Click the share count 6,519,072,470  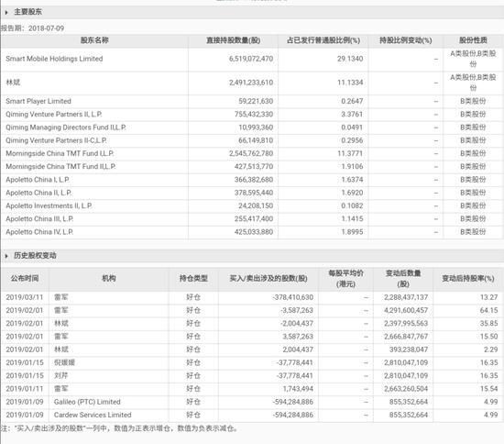[251, 59]
